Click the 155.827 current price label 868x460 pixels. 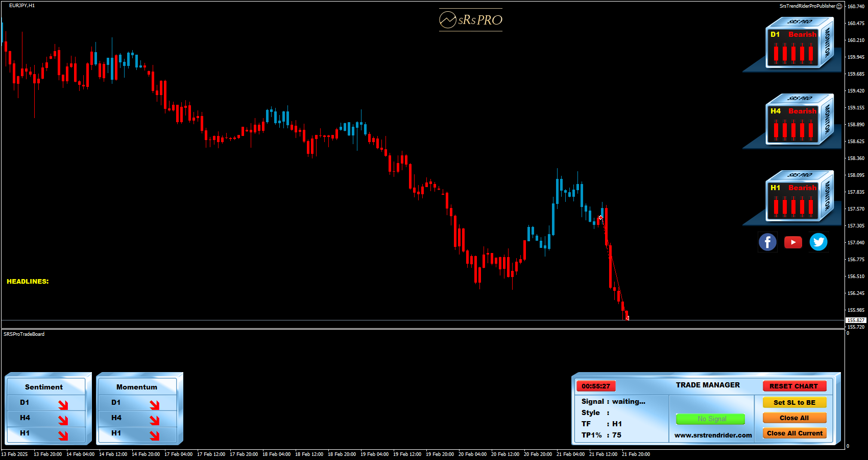pos(856,320)
